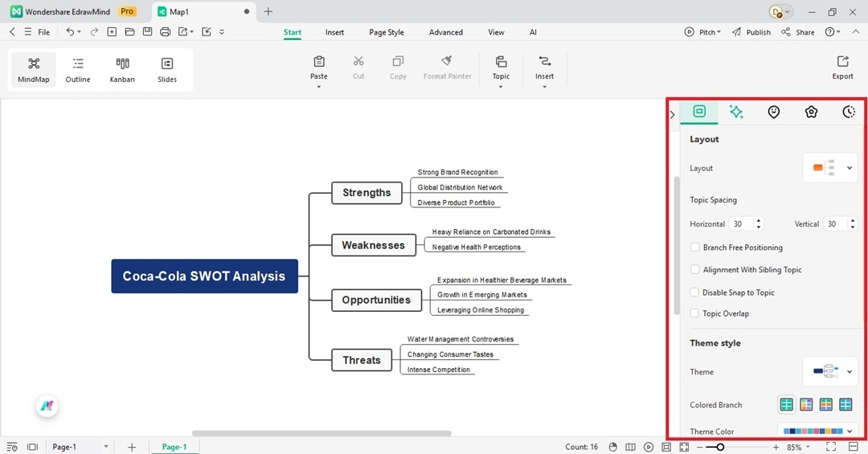
Task: Open a new document tab
Action: (x=268, y=11)
